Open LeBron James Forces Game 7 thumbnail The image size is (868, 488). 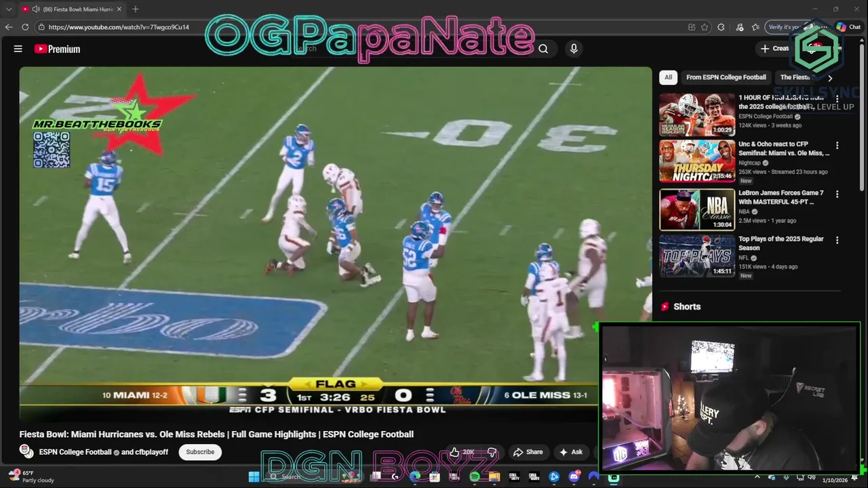tap(697, 209)
